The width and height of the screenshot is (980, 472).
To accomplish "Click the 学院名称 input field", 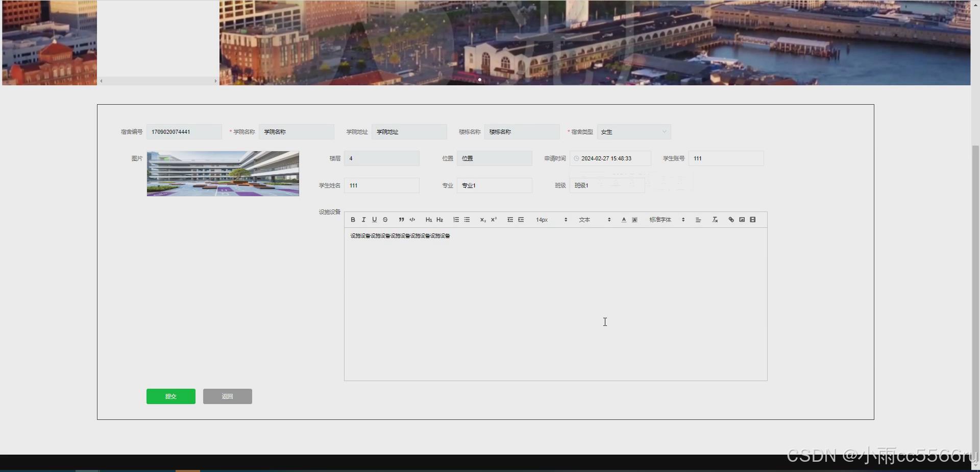I will pyautogui.click(x=297, y=132).
